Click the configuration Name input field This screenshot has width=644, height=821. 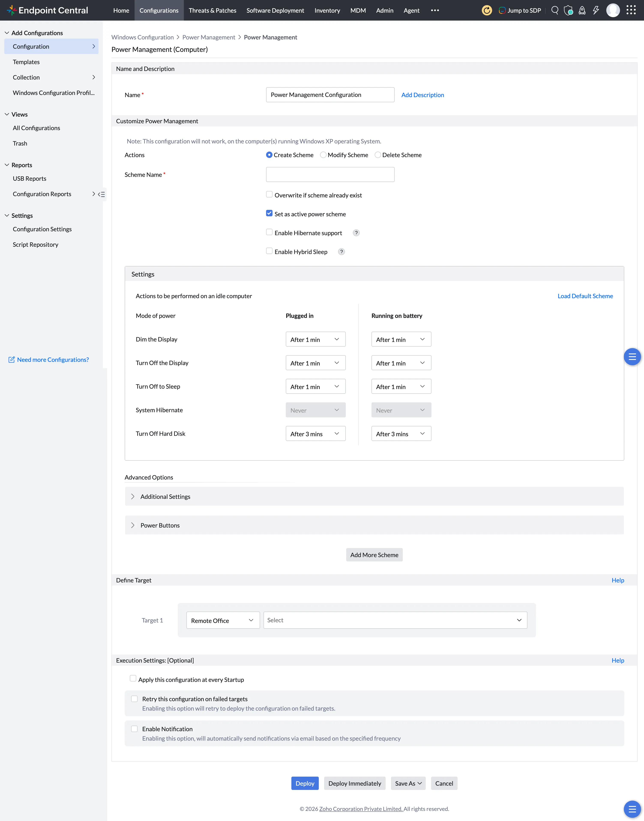[330, 95]
